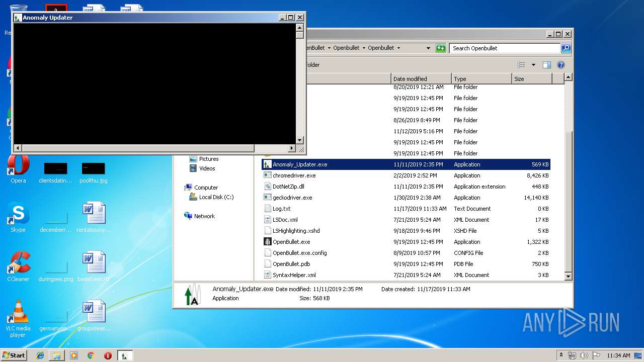Click Anomaly Updater title bar icon
The image size is (644, 362).
point(18,18)
